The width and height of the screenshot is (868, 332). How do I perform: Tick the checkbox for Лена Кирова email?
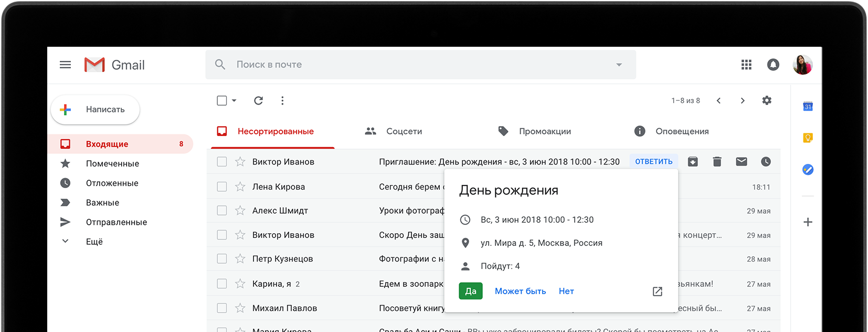tap(222, 186)
